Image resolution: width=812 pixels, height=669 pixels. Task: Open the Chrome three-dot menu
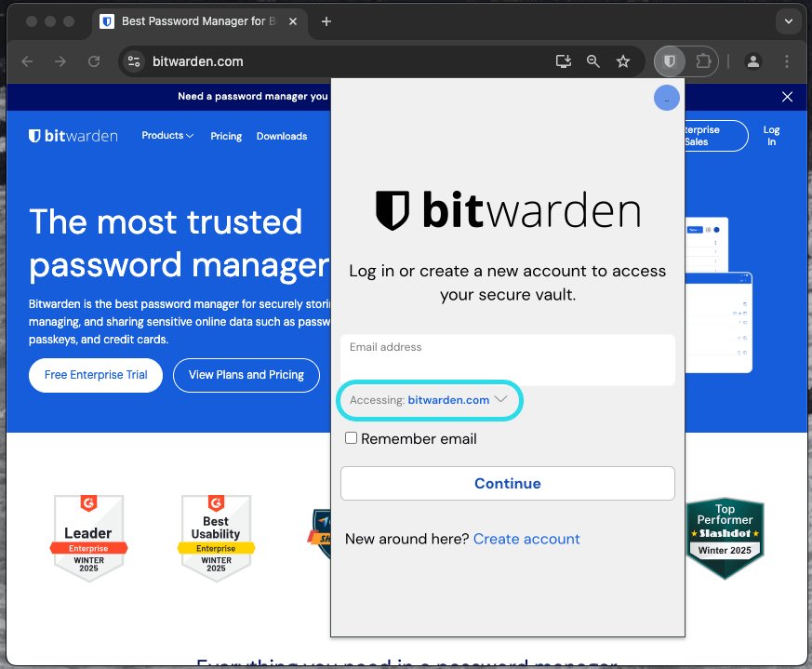[787, 60]
